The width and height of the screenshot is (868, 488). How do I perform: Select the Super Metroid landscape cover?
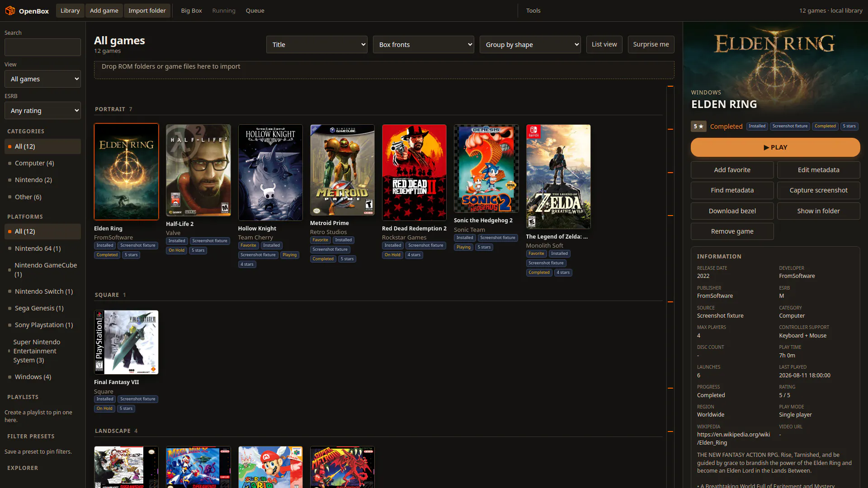tap(342, 467)
